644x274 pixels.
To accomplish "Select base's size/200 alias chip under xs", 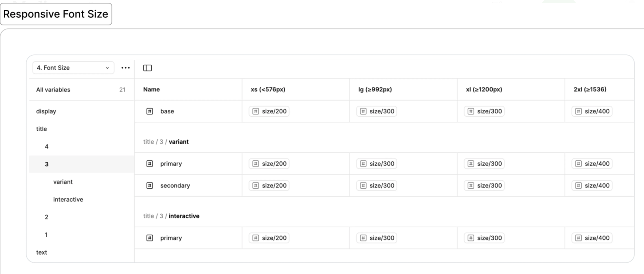I will point(269,111).
